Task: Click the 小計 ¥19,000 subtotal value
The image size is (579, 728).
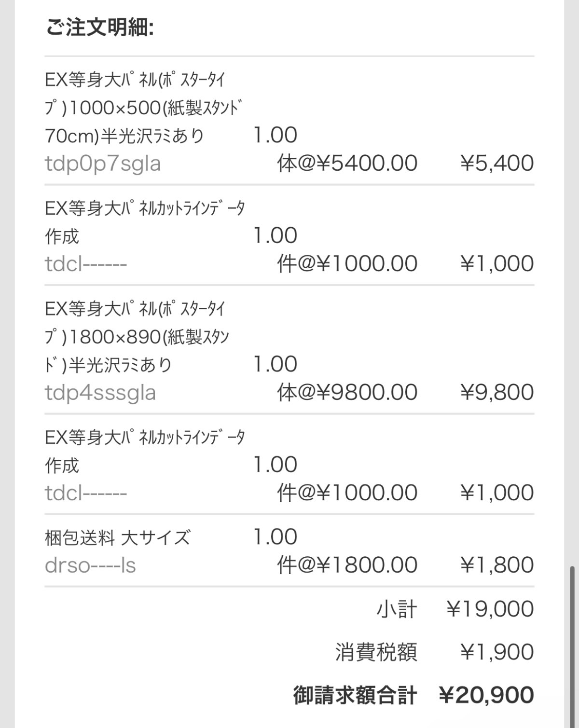Action: click(490, 609)
